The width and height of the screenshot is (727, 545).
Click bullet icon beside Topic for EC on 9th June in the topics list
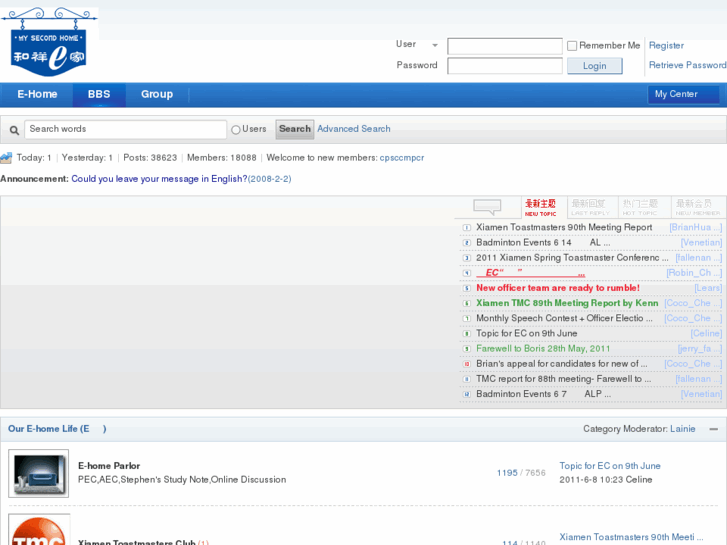pyautogui.click(x=467, y=333)
